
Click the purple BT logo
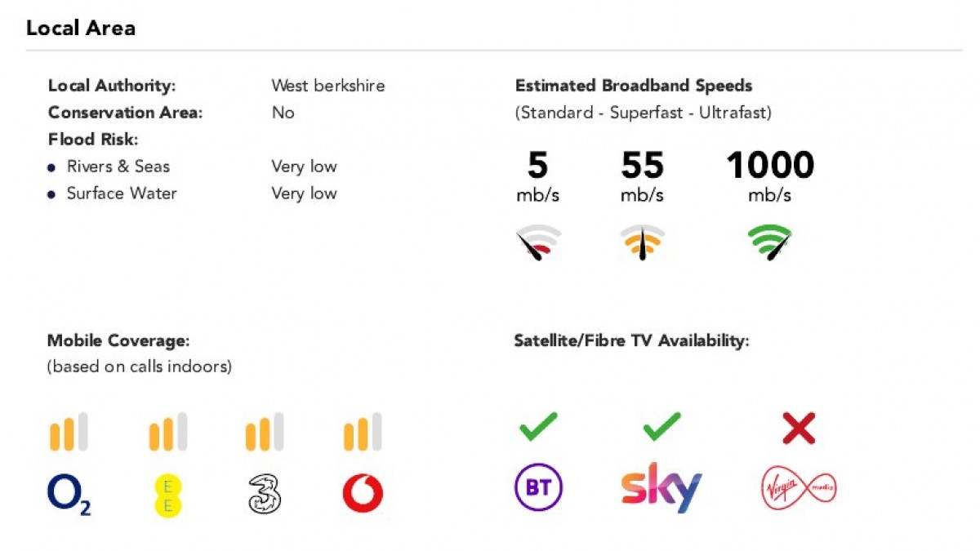click(538, 489)
